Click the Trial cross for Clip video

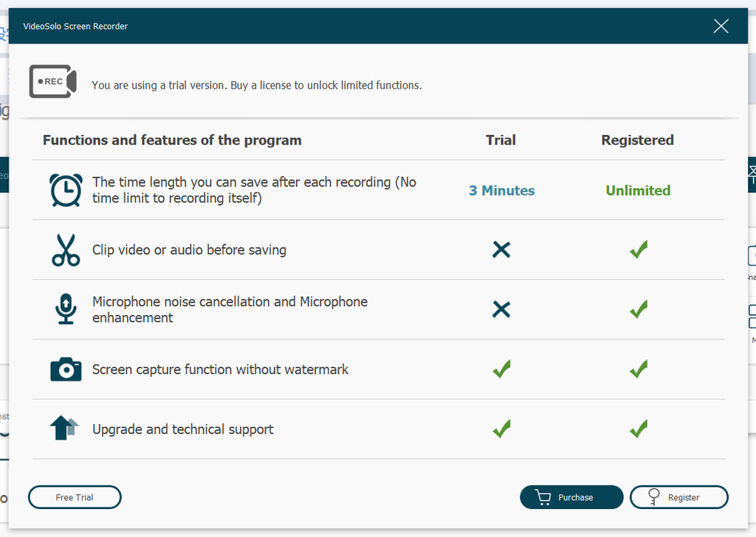tap(501, 249)
